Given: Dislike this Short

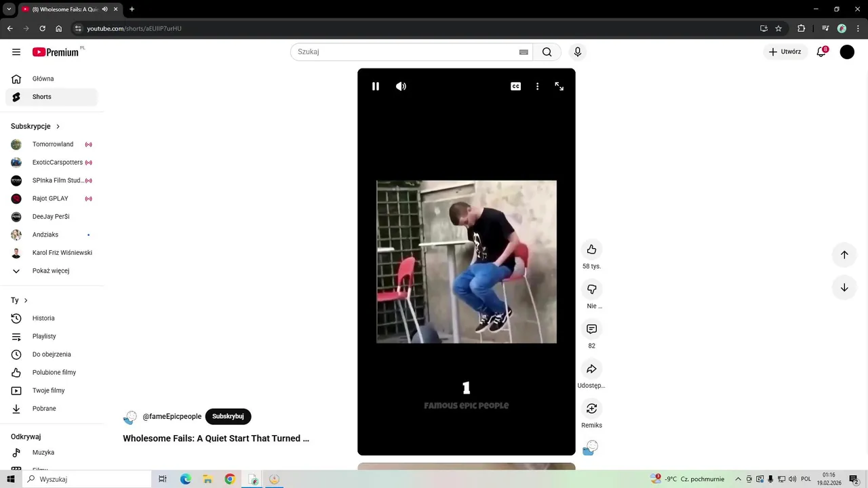Looking at the screenshot, I should coord(591,289).
